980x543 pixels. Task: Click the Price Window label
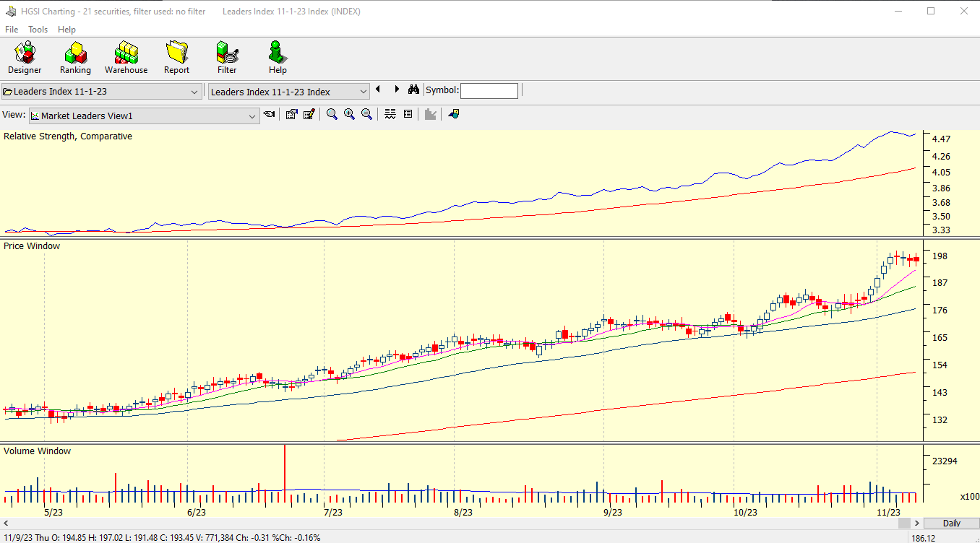tap(32, 246)
